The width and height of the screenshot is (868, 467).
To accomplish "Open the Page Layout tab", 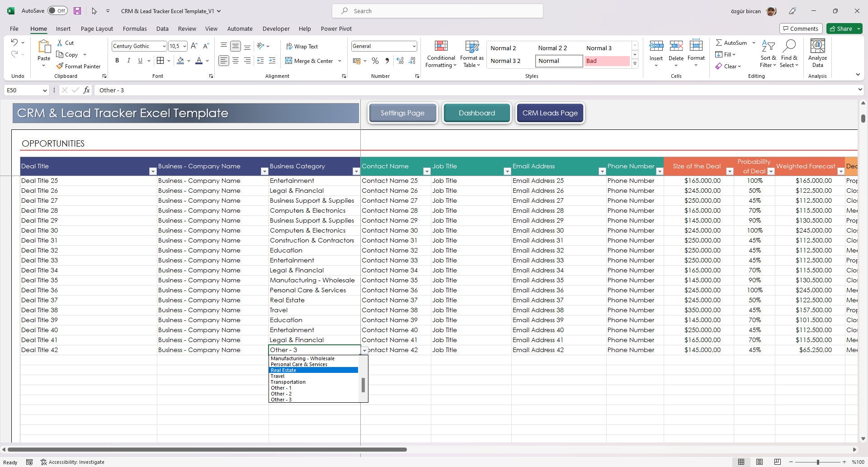I will pyautogui.click(x=97, y=29).
